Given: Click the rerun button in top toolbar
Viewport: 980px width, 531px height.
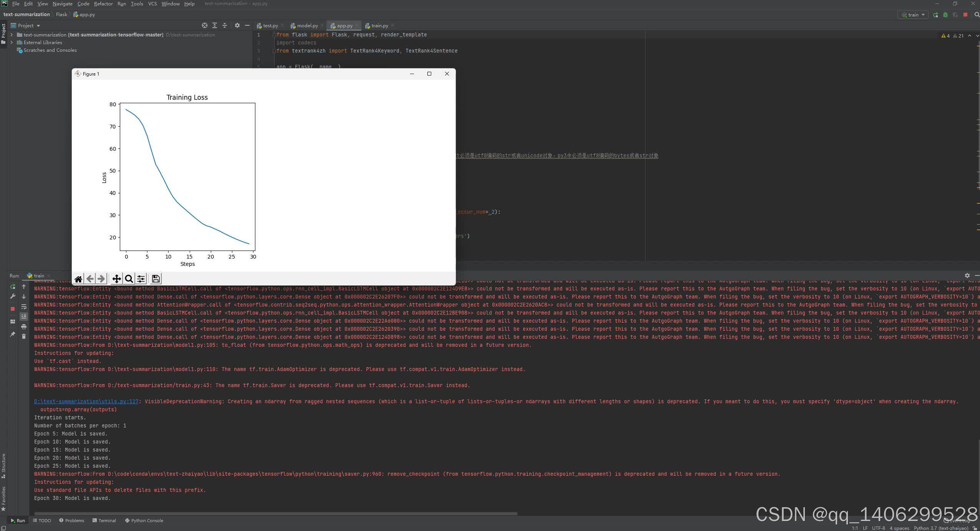Looking at the screenshot, I should [x=935, y=15].
